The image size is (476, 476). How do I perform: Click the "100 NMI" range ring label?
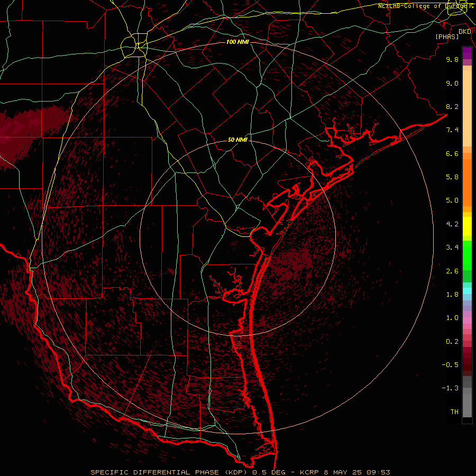point(237,42)
